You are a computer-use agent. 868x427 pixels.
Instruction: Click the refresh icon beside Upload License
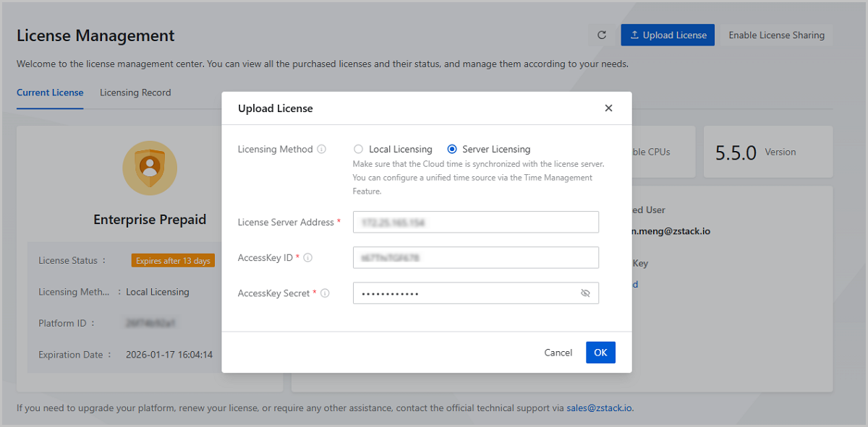click(602, 35)
